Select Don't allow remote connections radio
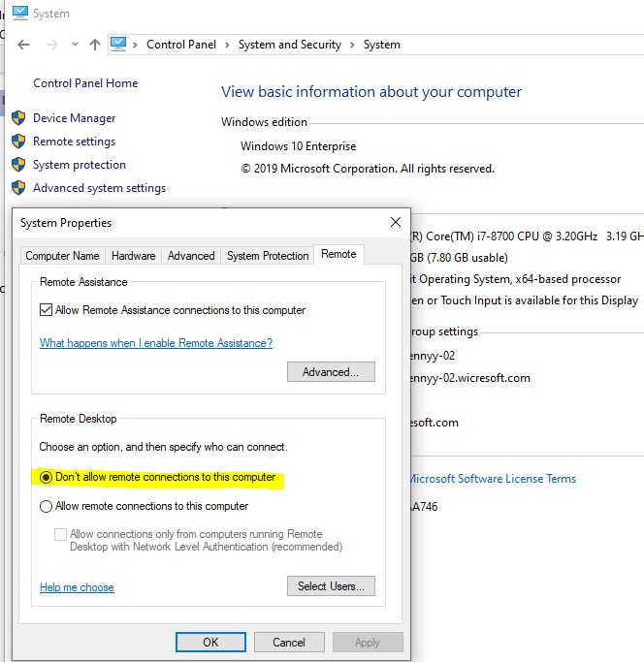Image resolution: width=644 pixels, height=662 pixels. [x=46, y=478]
